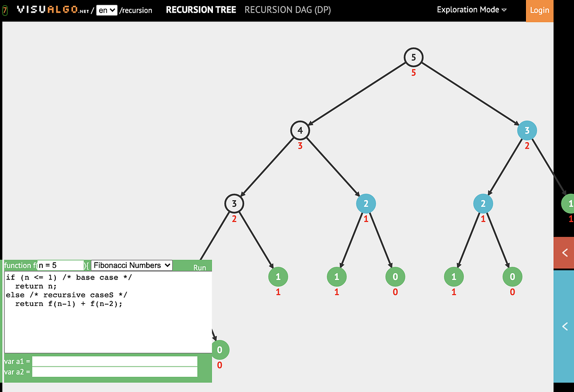Viewport: 574px width, 392px height.
Task: Expand the red chevron side panel
Action: [564, 253]
